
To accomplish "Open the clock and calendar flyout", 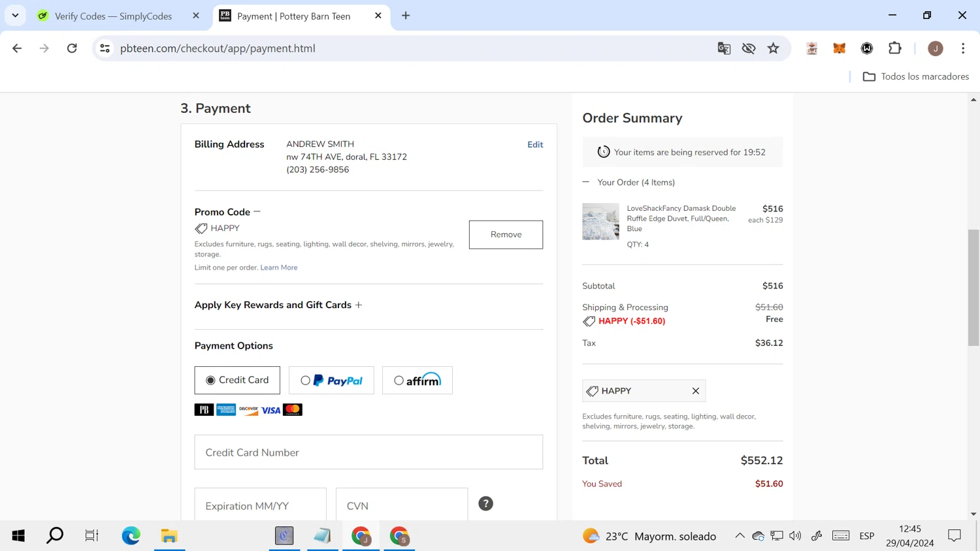I will (x=910, y=536).
